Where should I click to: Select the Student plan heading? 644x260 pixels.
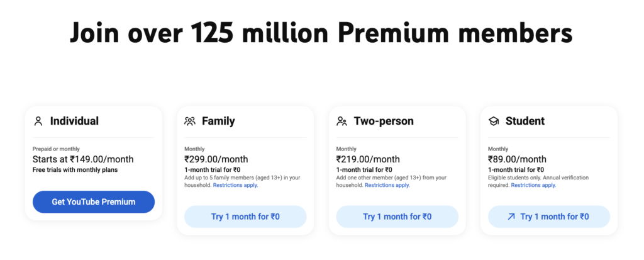coord(525,121)
